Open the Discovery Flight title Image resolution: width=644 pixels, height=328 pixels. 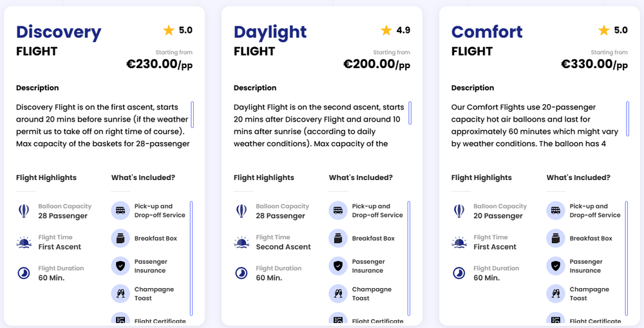click(x=59, y=32)
